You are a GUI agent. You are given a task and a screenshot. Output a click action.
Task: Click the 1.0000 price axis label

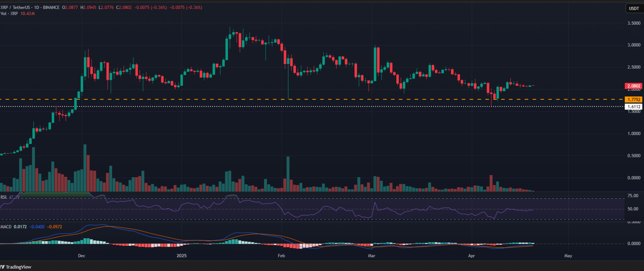pos(634,134)
